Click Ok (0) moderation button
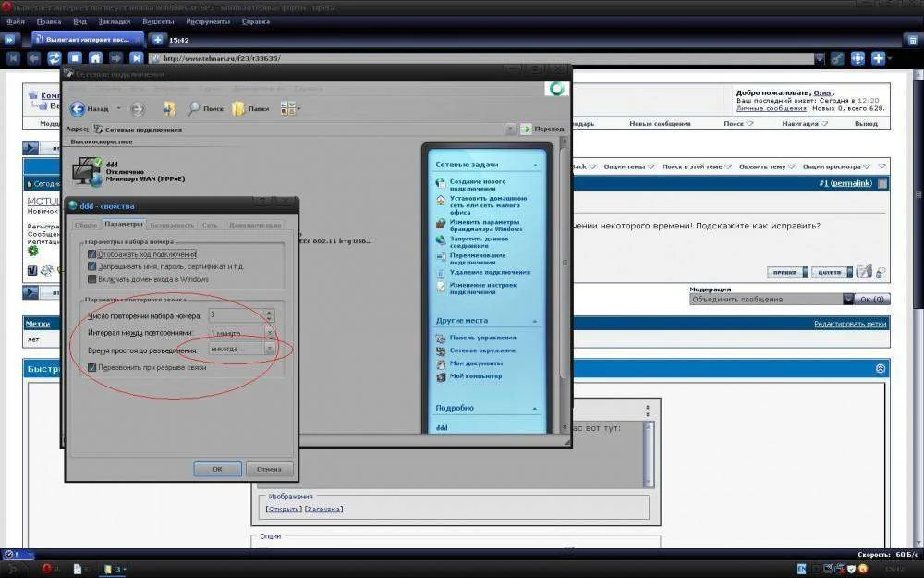 (x=871, y=299)
